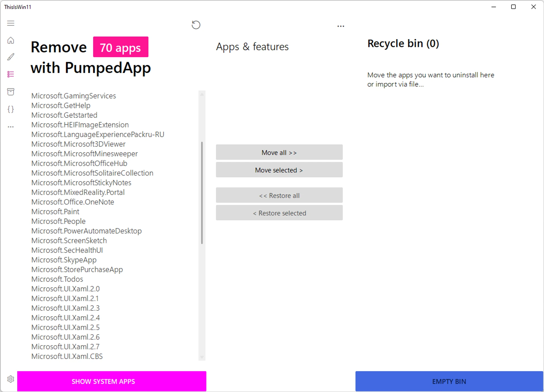
Task: Select Microsoft.Getstarted in the list
Action: [64, 115]
